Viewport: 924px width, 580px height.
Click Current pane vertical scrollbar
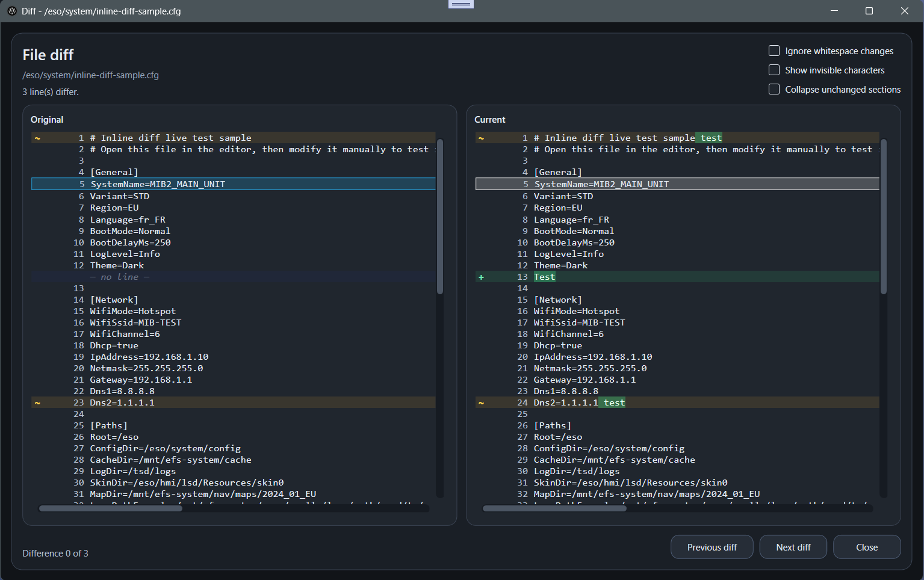[884, 217]
